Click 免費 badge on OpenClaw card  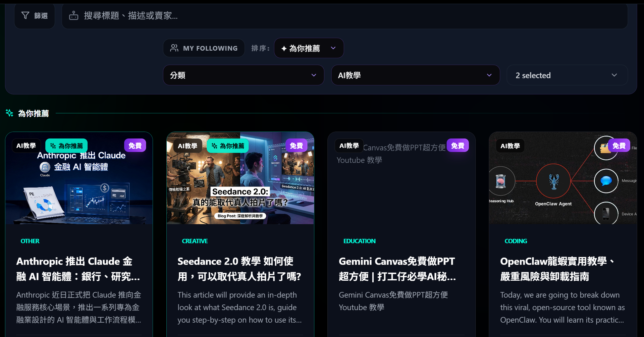click(x=619, y=146)
